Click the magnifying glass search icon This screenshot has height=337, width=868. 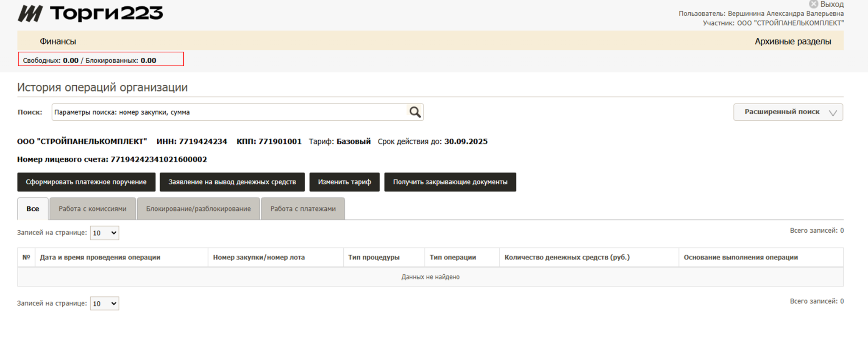[x=415, y=112]
